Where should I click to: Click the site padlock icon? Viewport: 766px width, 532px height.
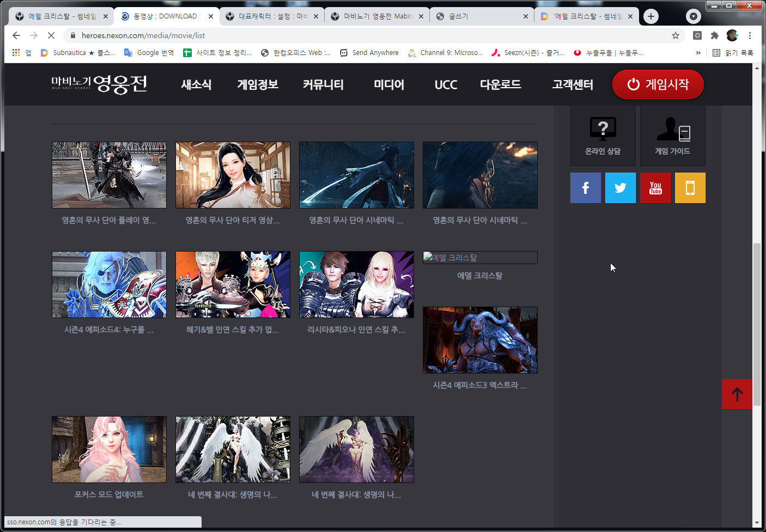click(x=72, y=35)
